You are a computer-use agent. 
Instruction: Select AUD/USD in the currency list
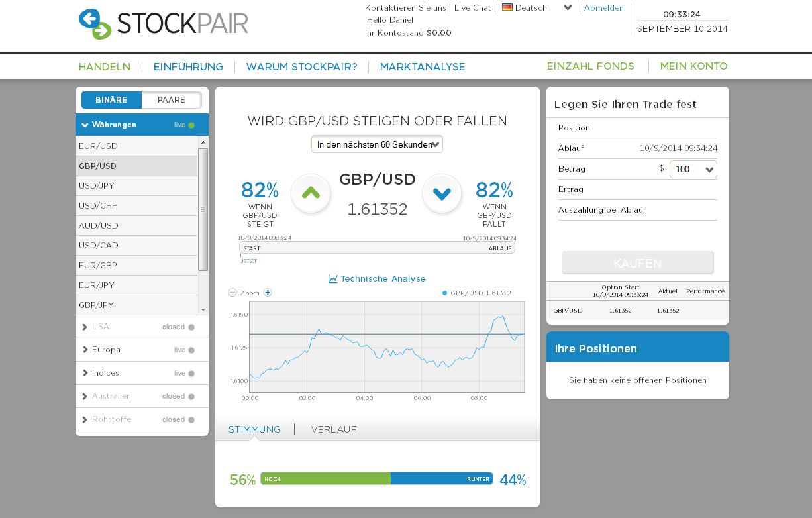[x=136, y=225]
